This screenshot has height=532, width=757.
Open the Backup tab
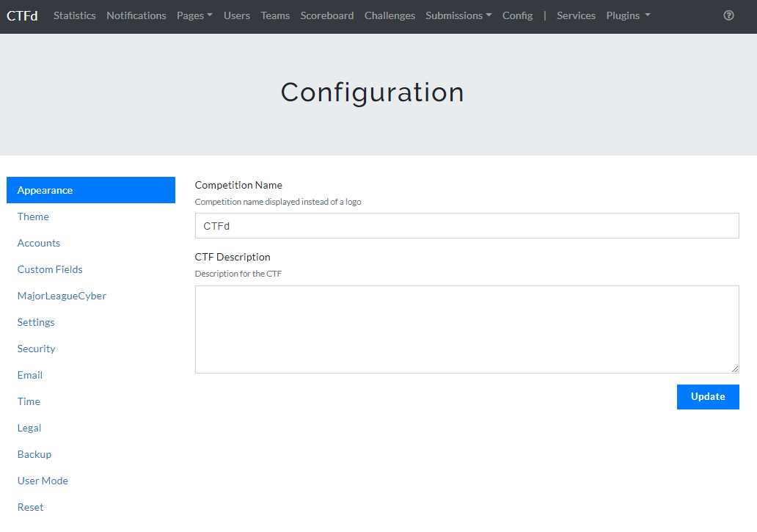click(34, 454)
